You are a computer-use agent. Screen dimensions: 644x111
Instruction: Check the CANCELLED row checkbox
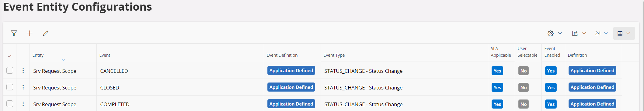pos(10,70)
